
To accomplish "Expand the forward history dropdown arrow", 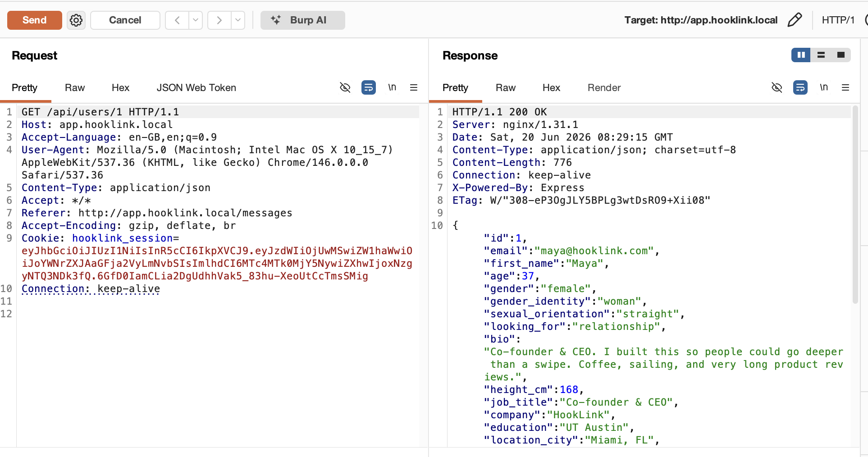I will pyautogui.click(x=238, y=20).
